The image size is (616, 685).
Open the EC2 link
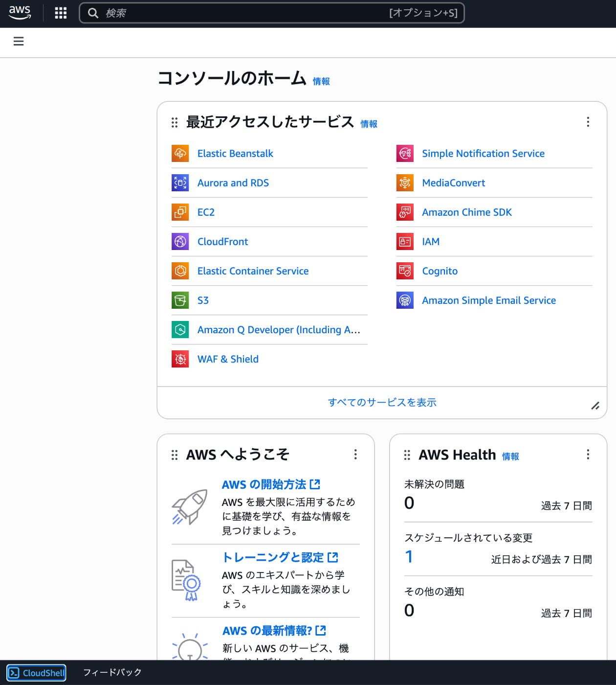[206, 212]
